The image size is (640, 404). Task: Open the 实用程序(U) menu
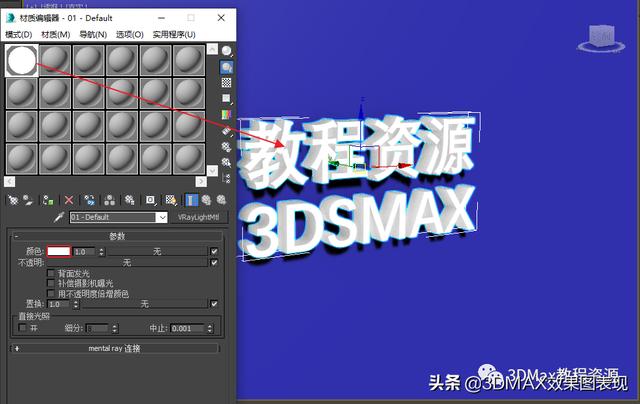pos(174,35)
